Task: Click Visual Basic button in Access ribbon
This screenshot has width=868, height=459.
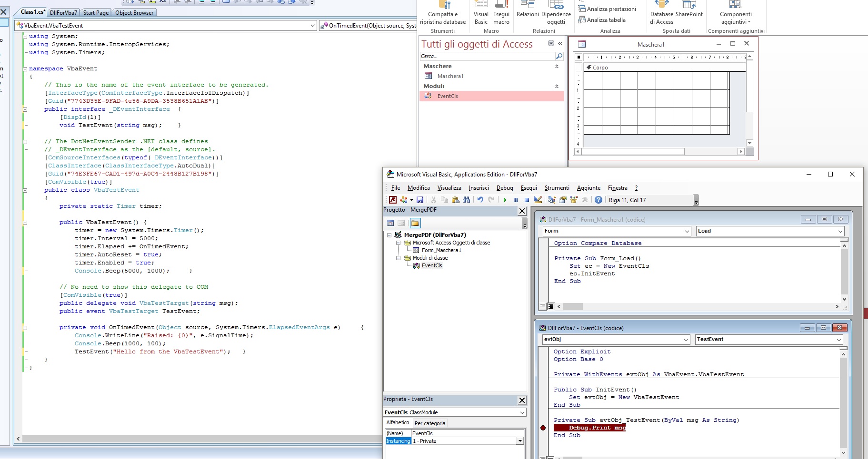Action: pos(481,13)
